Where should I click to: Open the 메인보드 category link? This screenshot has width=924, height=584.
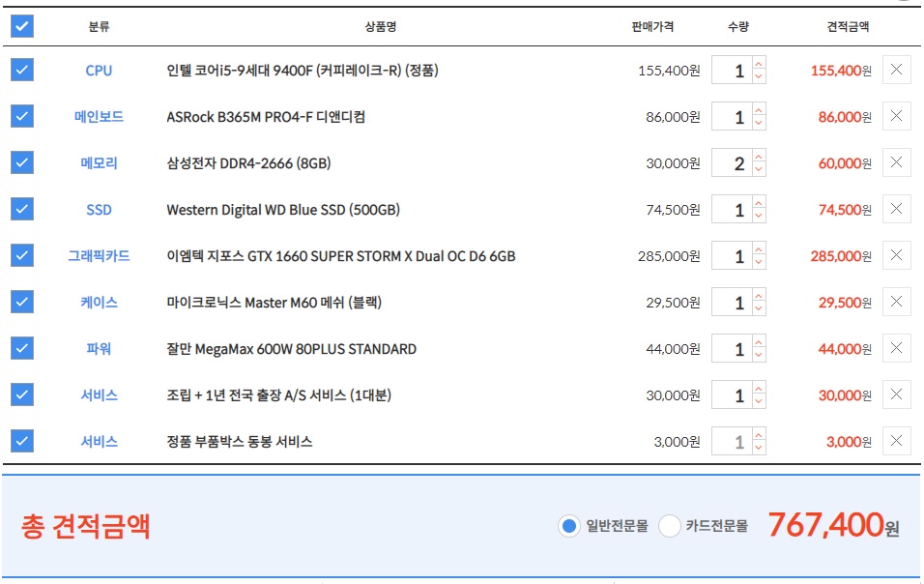(x=99, y=117)
